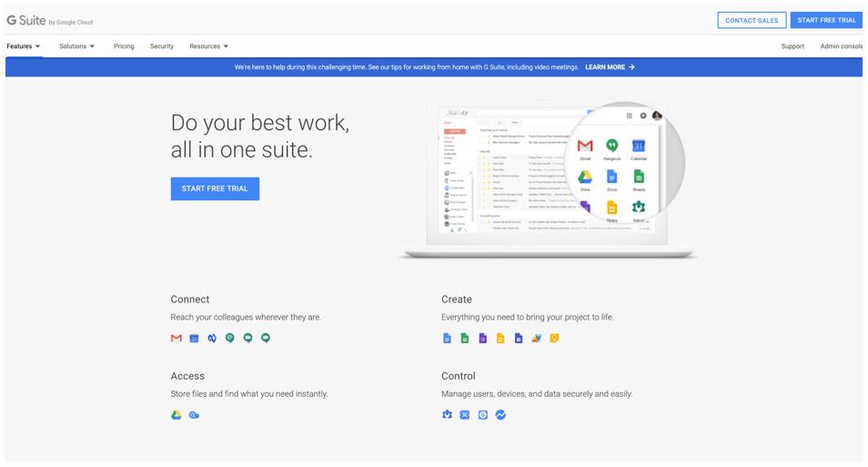This screenshot has height=467, width=868.
Task: Open the Google Drive icon under Access
Action: coord(176,415)
